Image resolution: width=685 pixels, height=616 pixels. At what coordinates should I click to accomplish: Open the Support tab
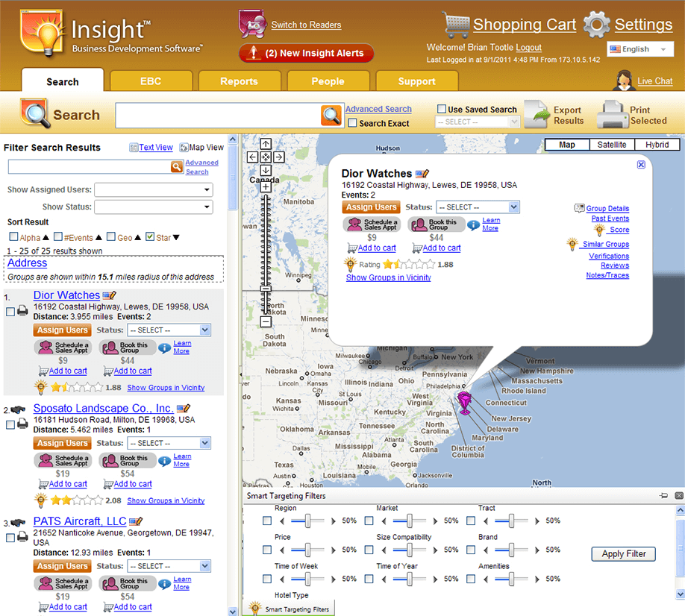(x=417, y=81)
